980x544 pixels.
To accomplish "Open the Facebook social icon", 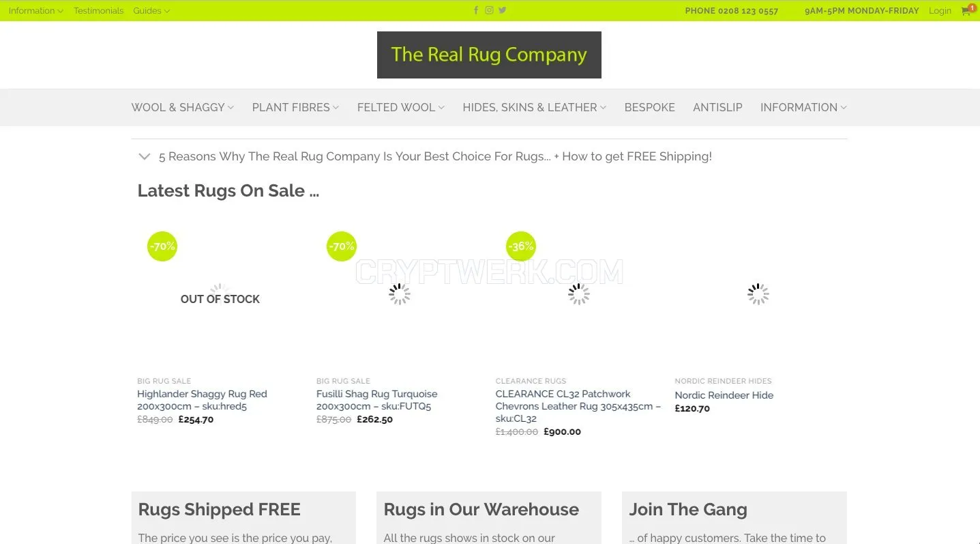I will coord(476,10).
